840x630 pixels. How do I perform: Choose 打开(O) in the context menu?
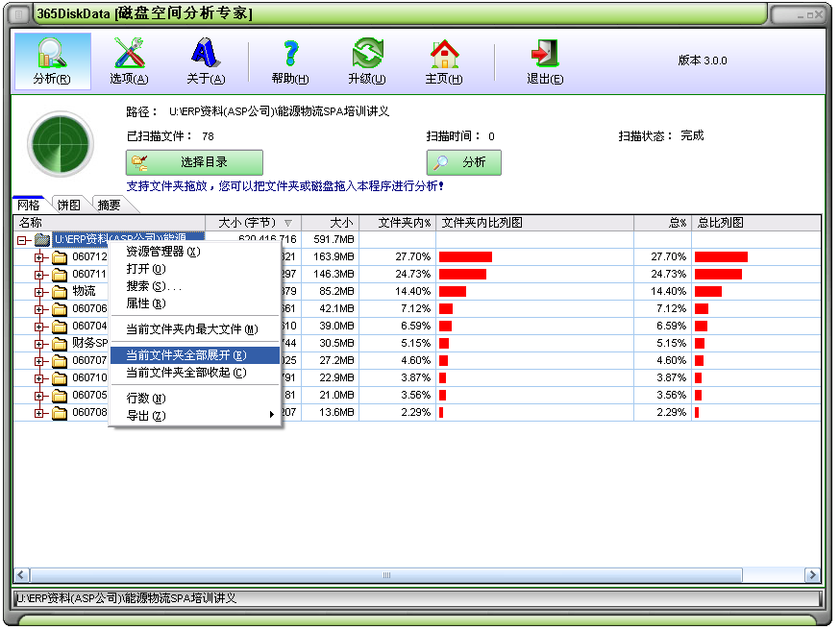tap(195, 269)
